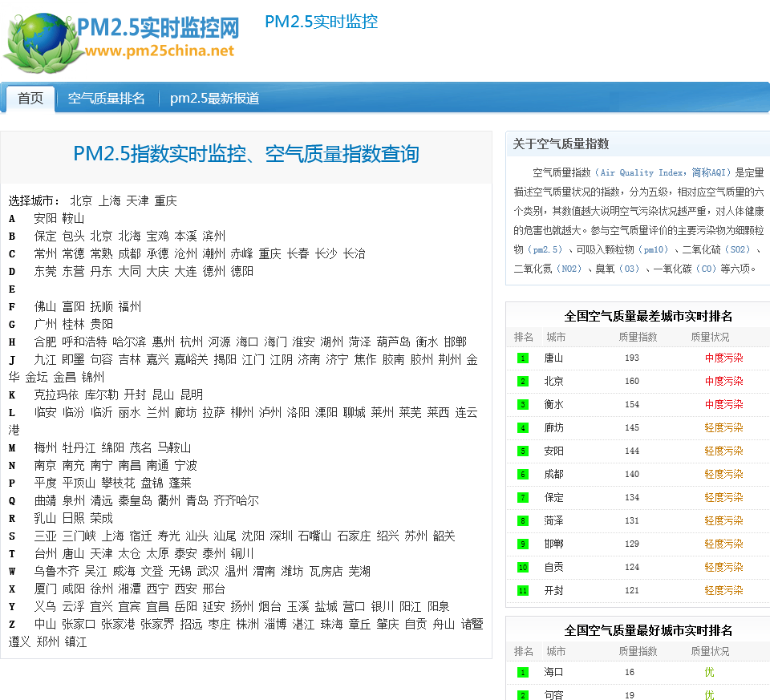Click rank badge 7 next to 保定
770x700 pixels.
coord(523,498)
